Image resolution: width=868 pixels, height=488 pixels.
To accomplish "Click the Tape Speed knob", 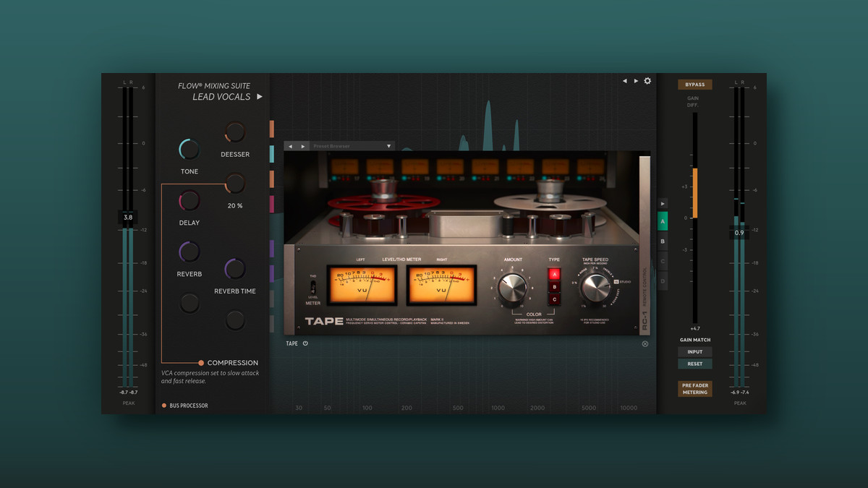I will pos(595,288).
